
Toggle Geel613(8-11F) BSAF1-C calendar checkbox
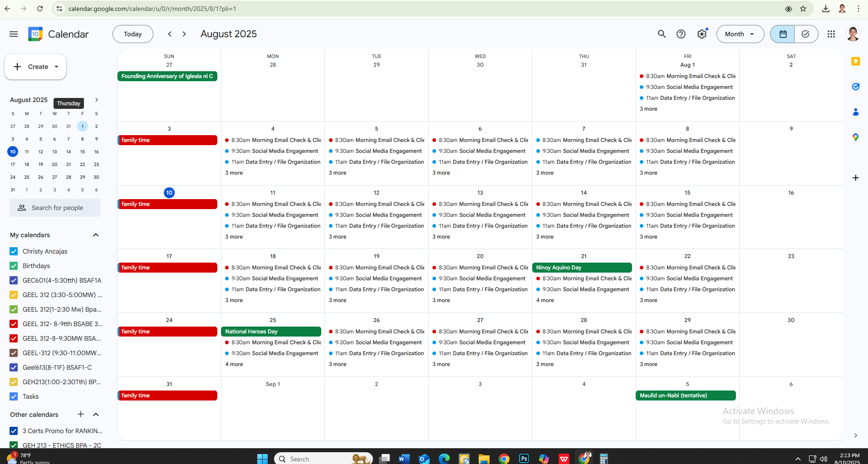(14, 367)
